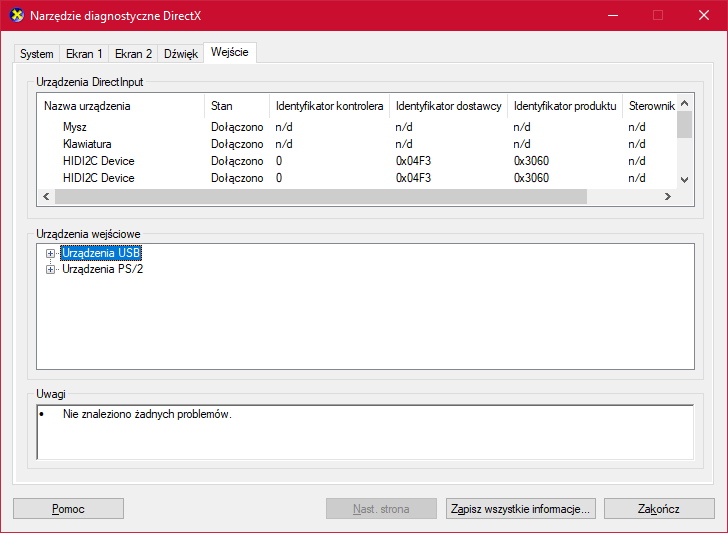Select the Mysz device row
This screenshot has width=728, height=533.
357,127
